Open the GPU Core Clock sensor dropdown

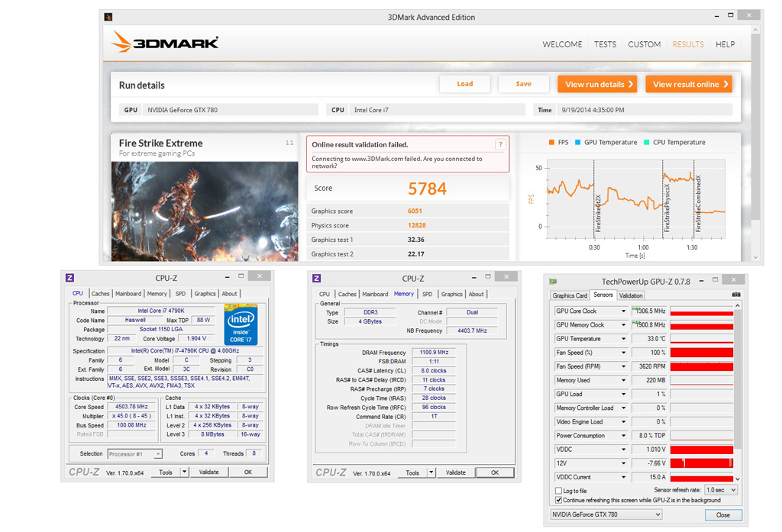(623, 311)
